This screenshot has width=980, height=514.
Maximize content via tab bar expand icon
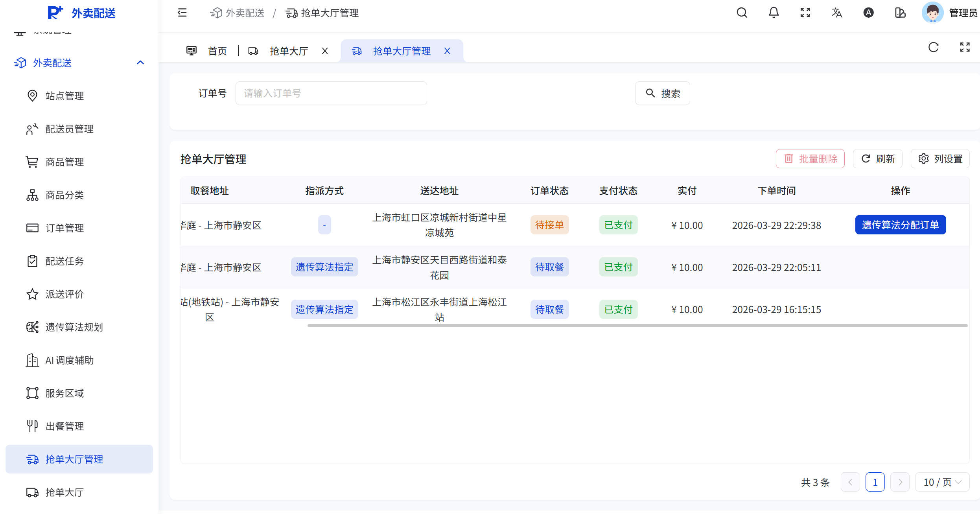(x=965, y=48)
